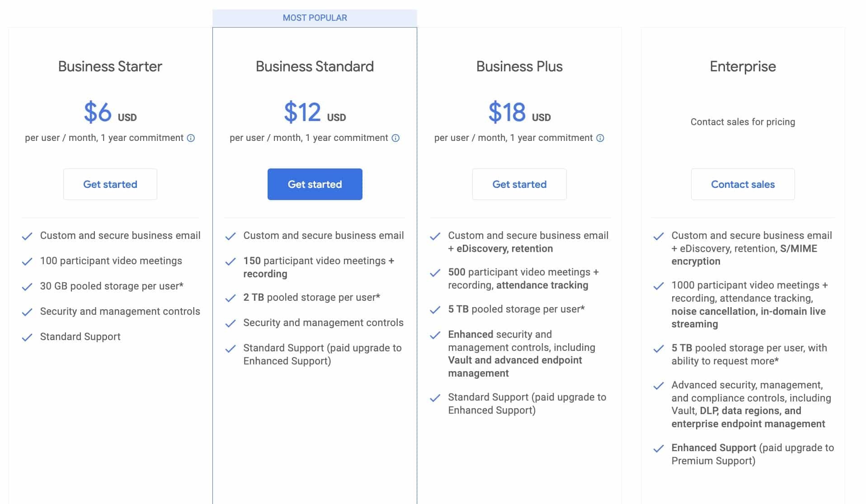Click the checkmark beside Custom and secure business email
This screenshot has height=504, width=866.
point(27,235)
